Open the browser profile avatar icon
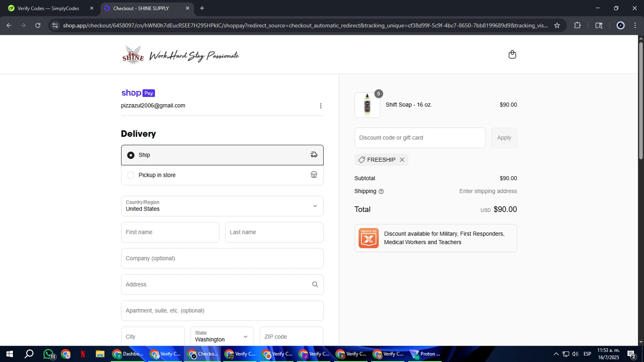The image size is (644, 362). 620,25
